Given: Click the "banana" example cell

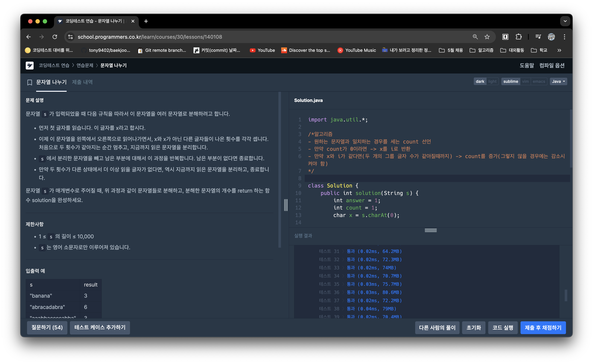Looking at the screenshot, I should pos(53,296).
